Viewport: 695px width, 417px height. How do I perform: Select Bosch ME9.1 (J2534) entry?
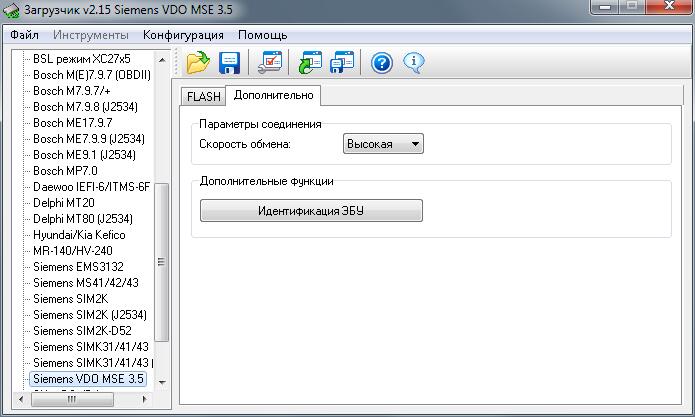coord(84,155)
